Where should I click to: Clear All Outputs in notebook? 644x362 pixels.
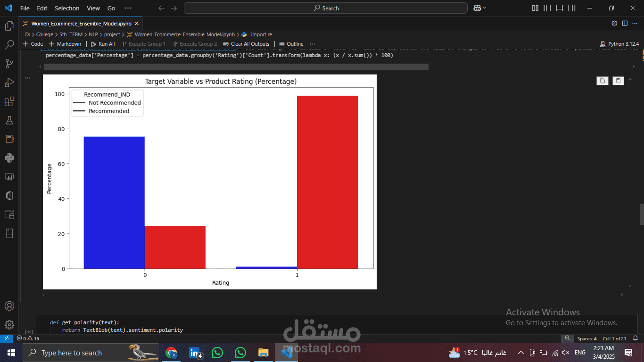point(246,44)
